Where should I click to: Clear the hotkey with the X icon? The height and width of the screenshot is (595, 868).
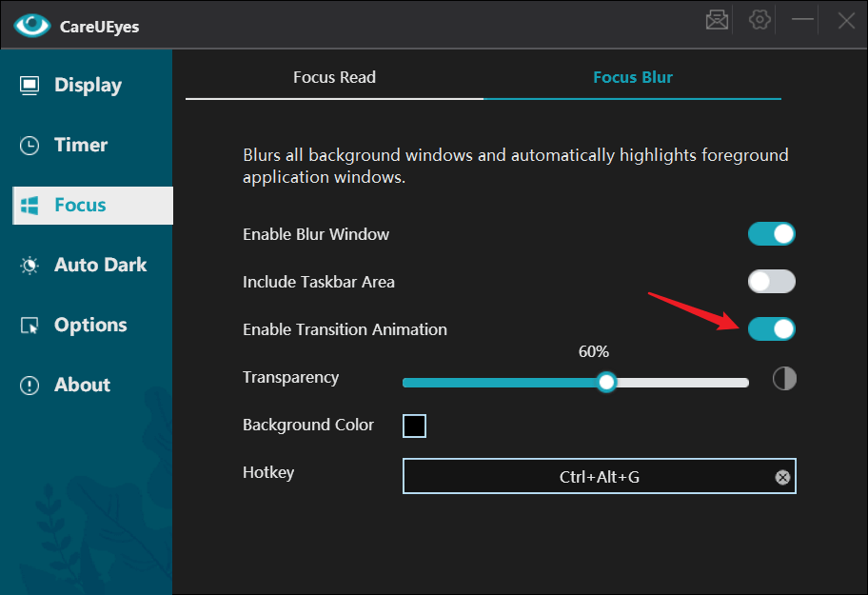tap(782, 477)
